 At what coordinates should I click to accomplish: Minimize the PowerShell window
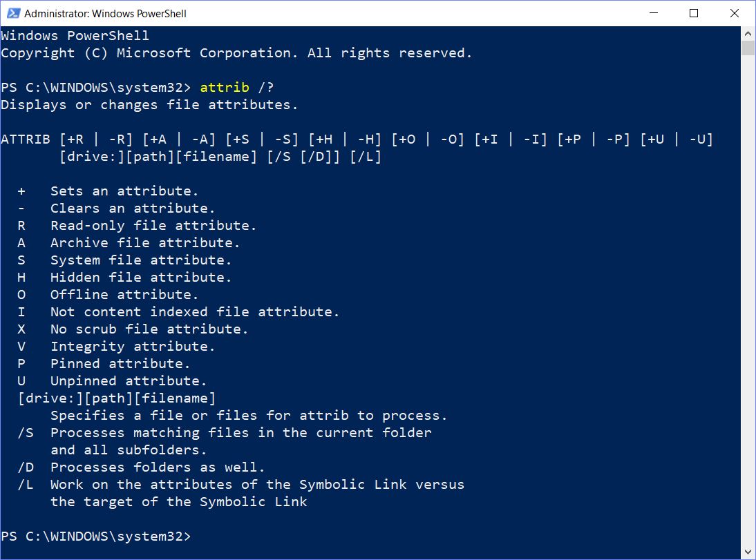654,13
